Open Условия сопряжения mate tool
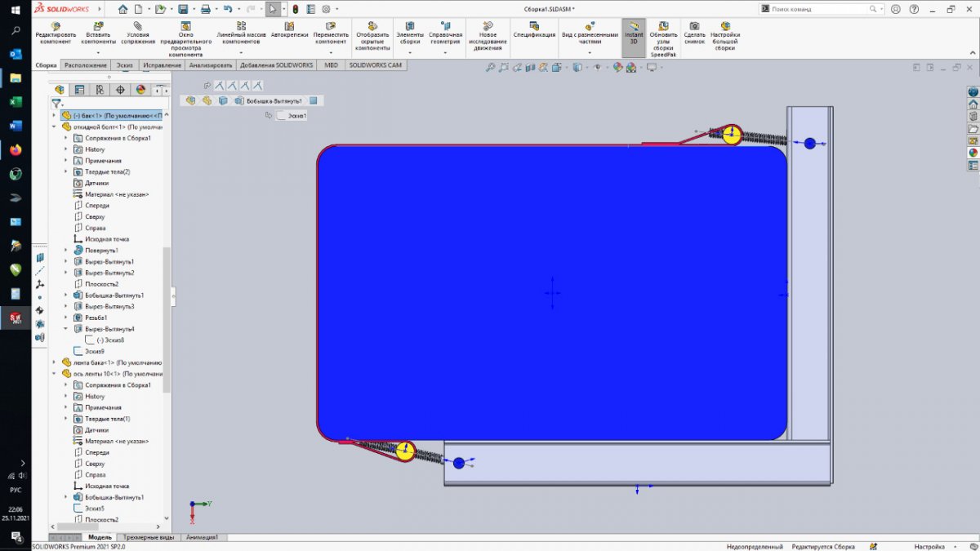Viewport: 980px width, 551px height. (138, 34)
